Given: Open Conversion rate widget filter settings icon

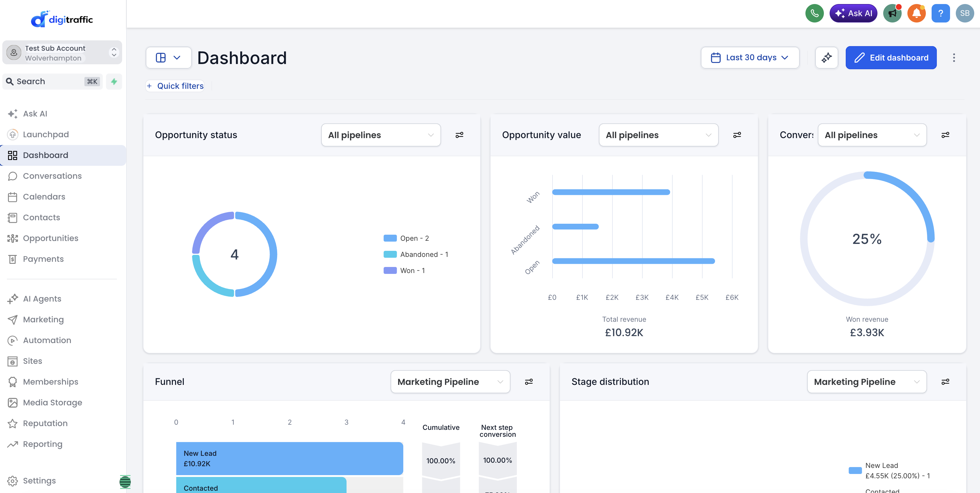Looking at the screenshot, I should tap(945, 135).
